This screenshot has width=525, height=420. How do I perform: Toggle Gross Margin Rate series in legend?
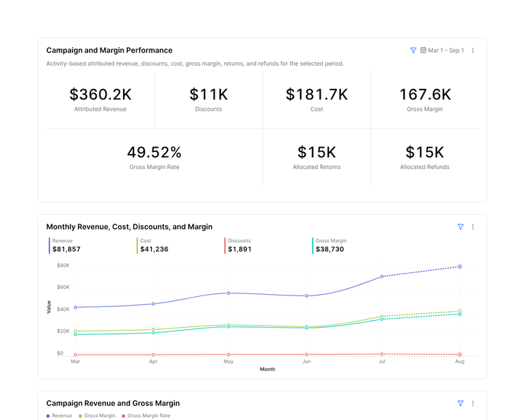[146, 416]
